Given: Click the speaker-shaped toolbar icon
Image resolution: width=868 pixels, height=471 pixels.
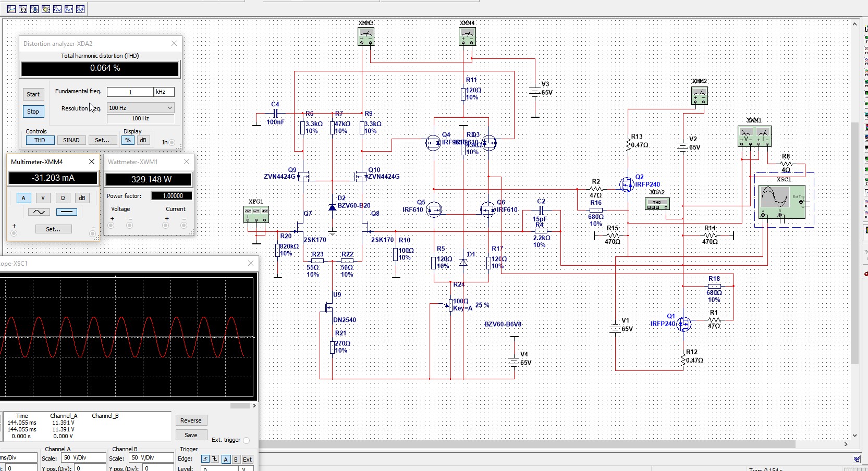Looking at the screenshot, I should pos(46,9).
